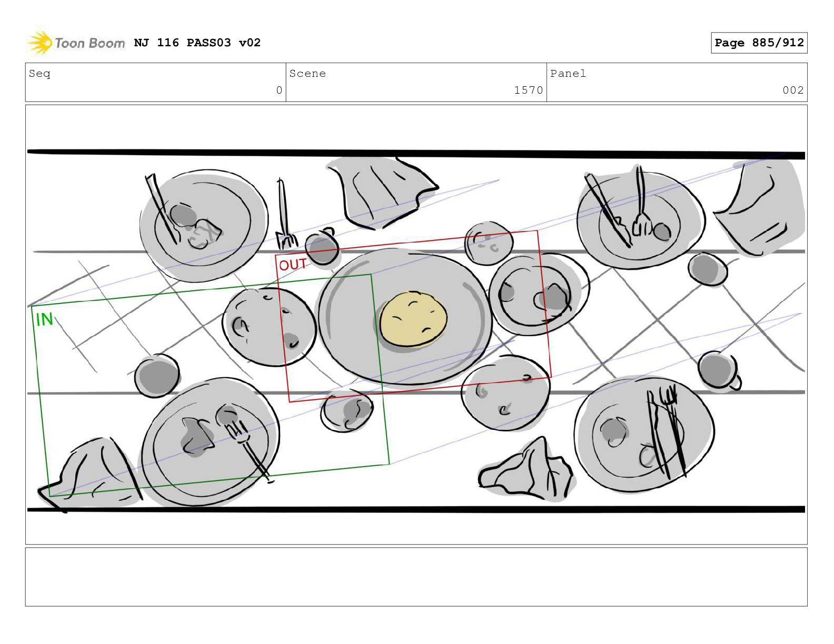The height and width of the screenshot is (644, 834).
Task: Click the title NJ 116 PASS03 v02
Action: 197,43
